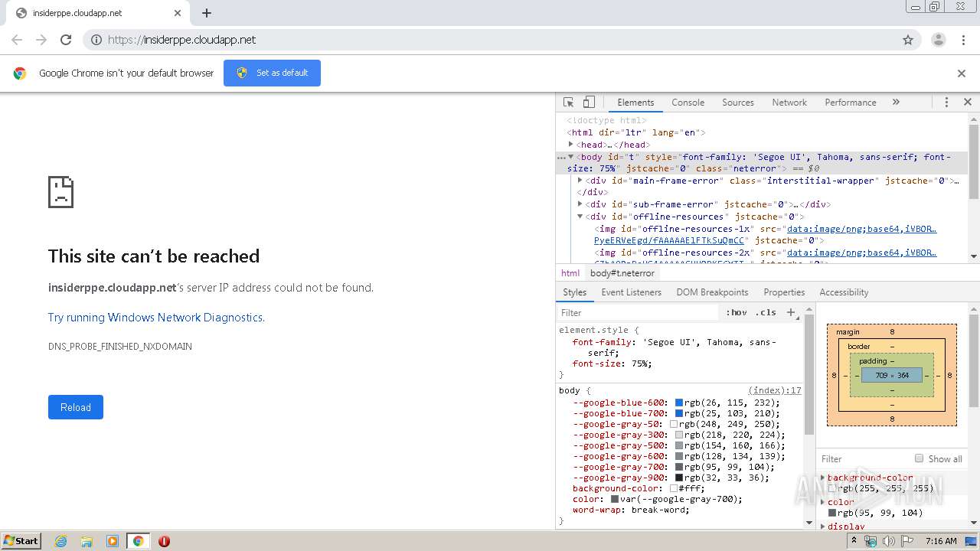This screenshot has height=551, width=980.
Task: Go forward in Chrome
Action: 41,40
